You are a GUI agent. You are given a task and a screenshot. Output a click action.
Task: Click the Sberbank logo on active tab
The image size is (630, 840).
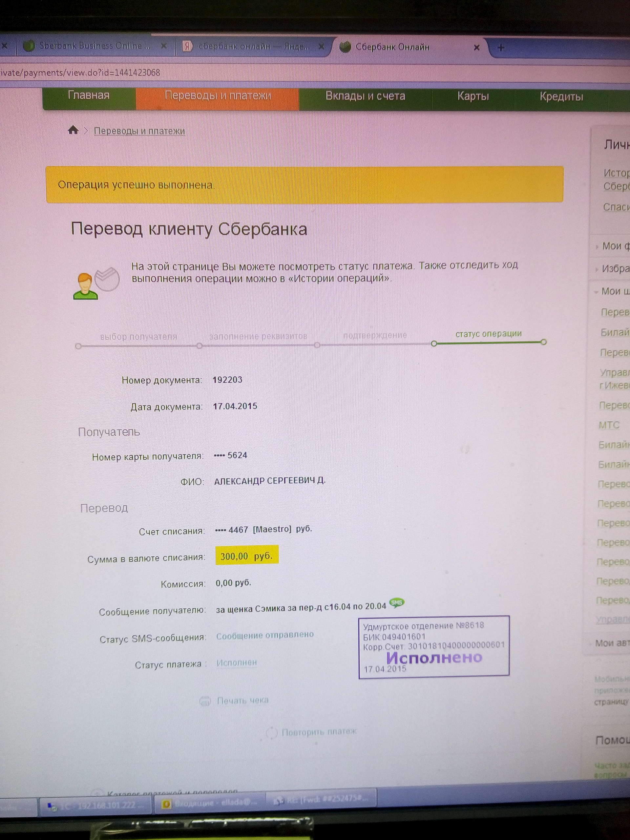tap(345, 47)
